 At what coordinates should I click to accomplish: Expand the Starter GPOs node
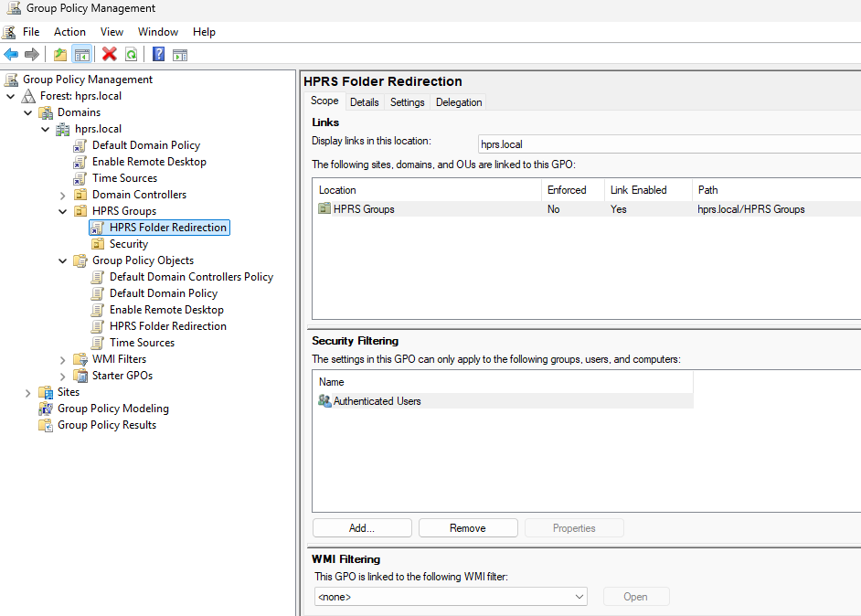click(62, 377)
